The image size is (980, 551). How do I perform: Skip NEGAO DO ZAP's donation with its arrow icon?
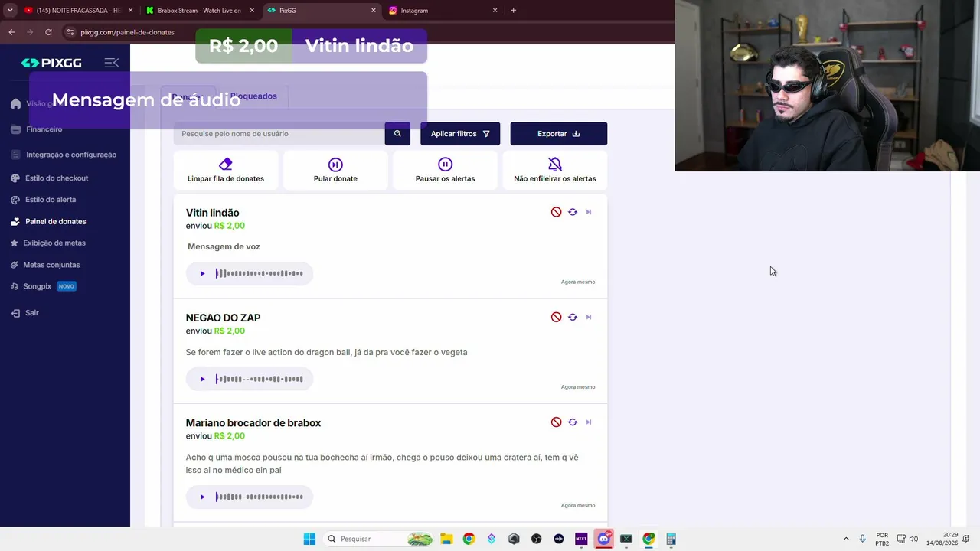tap(589, 317)
